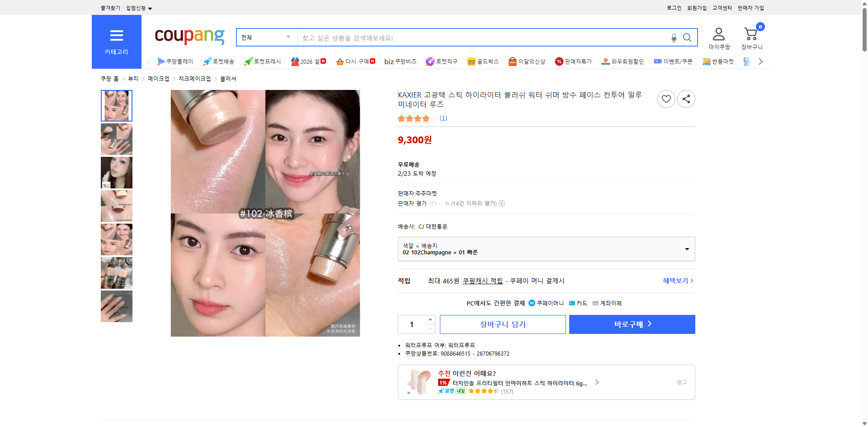
Task: Click the search magnifier icon
Action: tap(687, 38)
